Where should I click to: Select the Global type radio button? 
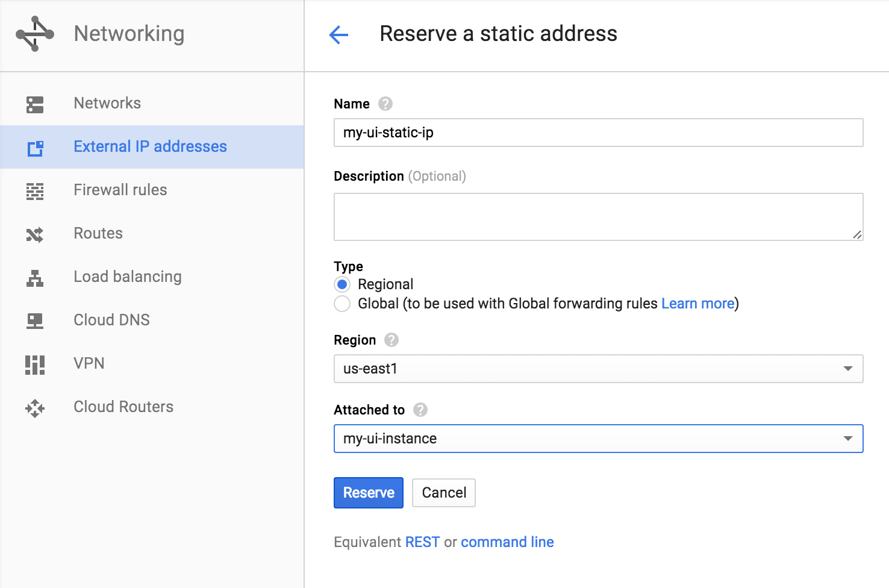point(342,304)
